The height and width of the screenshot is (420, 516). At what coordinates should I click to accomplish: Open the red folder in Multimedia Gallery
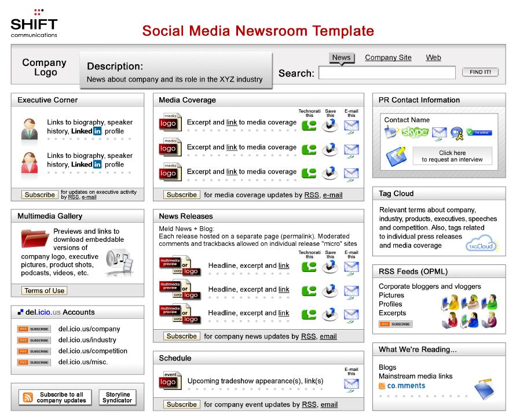[35, 238]
